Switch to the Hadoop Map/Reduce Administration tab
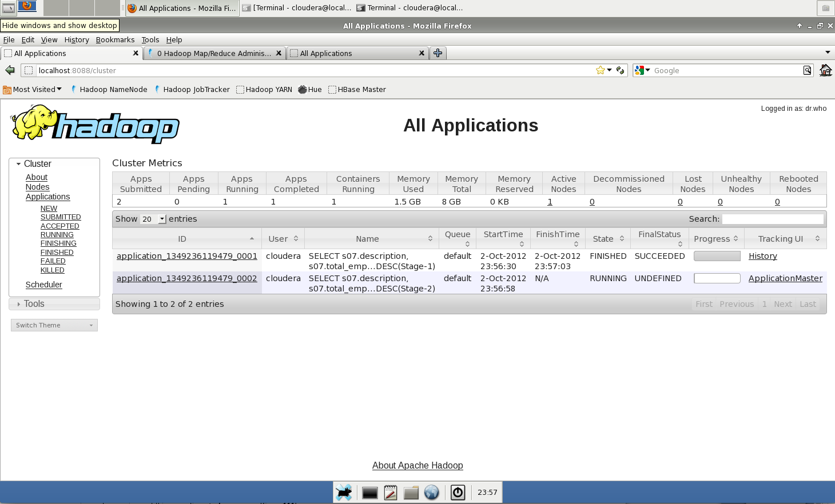The image size is (835, 504). click(214, 53)
